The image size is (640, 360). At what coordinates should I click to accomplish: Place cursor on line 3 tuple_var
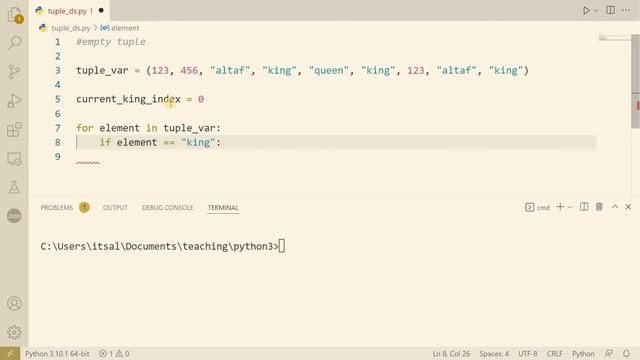(x=102, y=71)
